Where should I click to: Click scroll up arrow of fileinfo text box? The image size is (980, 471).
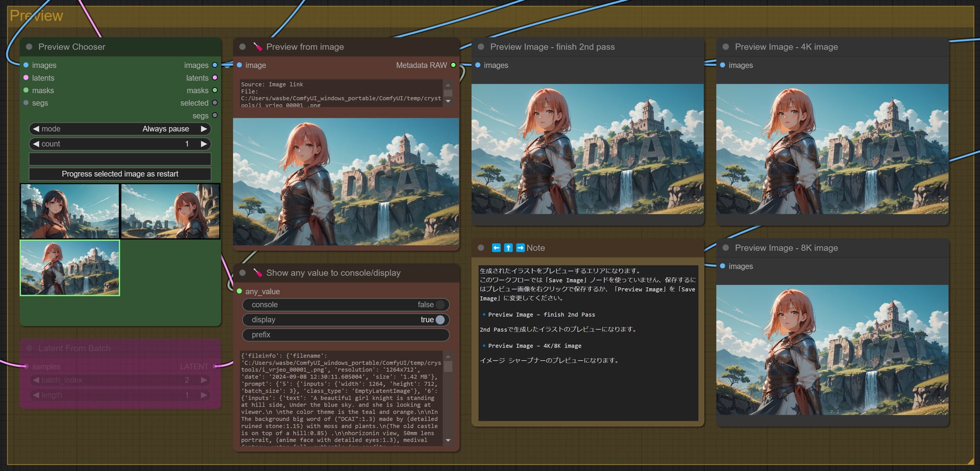[448, 357]
